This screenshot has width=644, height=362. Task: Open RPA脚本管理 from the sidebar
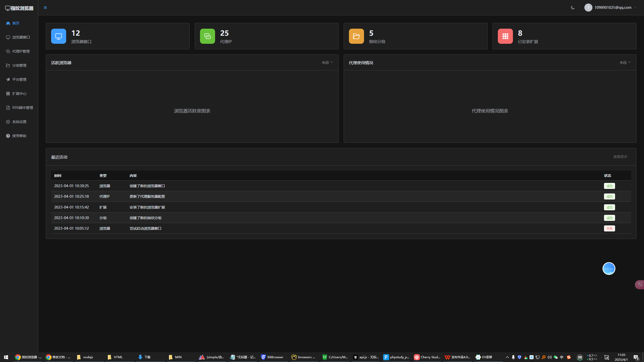(22, 108)
